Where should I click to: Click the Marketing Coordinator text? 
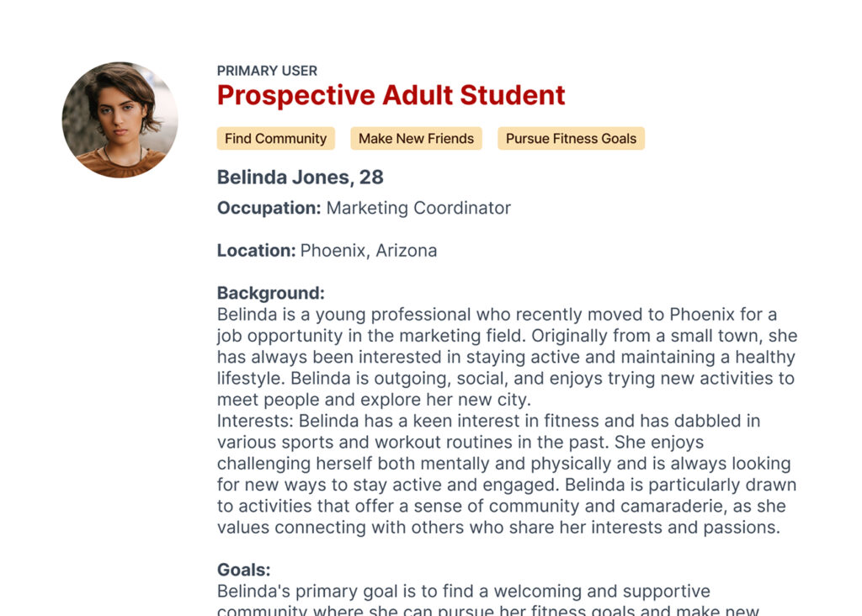(x=418, y=208)
